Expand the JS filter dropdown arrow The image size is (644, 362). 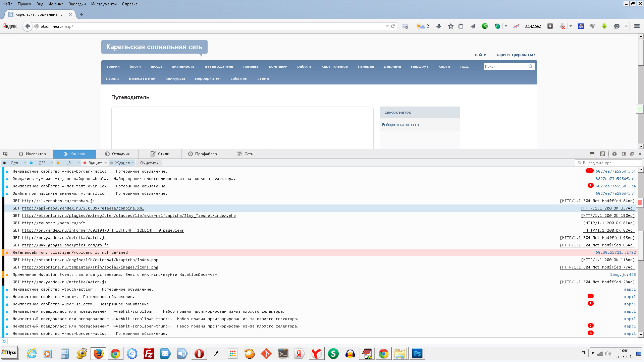[78, 163]
